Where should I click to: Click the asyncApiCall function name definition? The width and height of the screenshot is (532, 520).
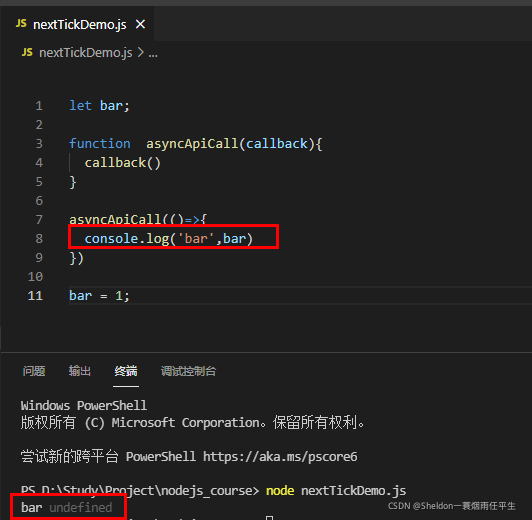pyautogui.click(x=192, y=143)
